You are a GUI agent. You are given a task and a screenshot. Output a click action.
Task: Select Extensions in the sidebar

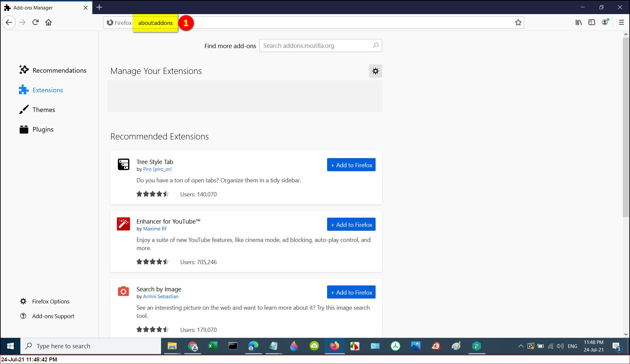click(x=41, y=90)
